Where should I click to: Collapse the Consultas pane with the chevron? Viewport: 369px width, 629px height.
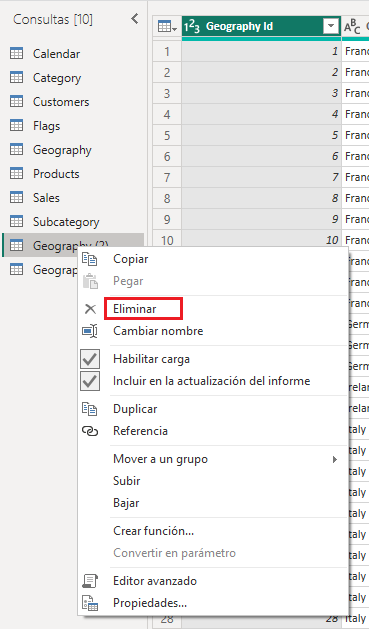(x=135, y=18)
